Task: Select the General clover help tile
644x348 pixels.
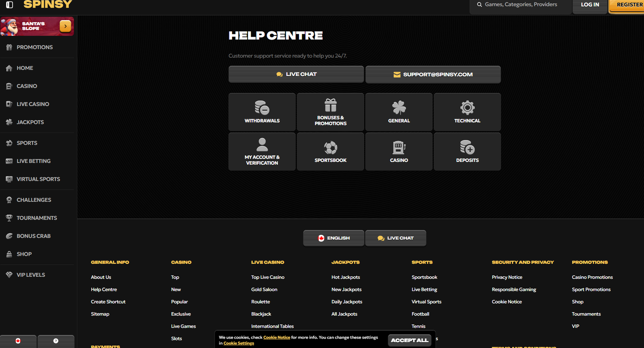Action: (399, 112)
